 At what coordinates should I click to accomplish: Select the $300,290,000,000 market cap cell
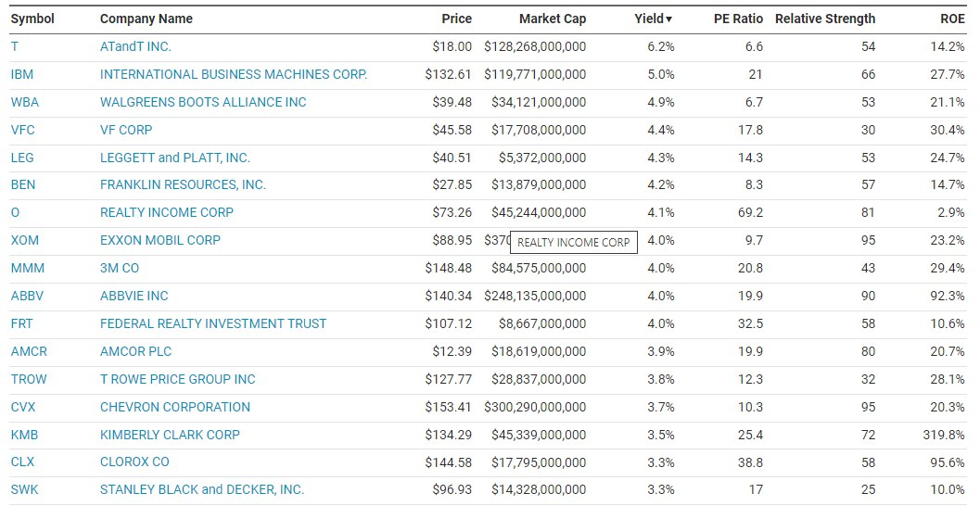535,407
